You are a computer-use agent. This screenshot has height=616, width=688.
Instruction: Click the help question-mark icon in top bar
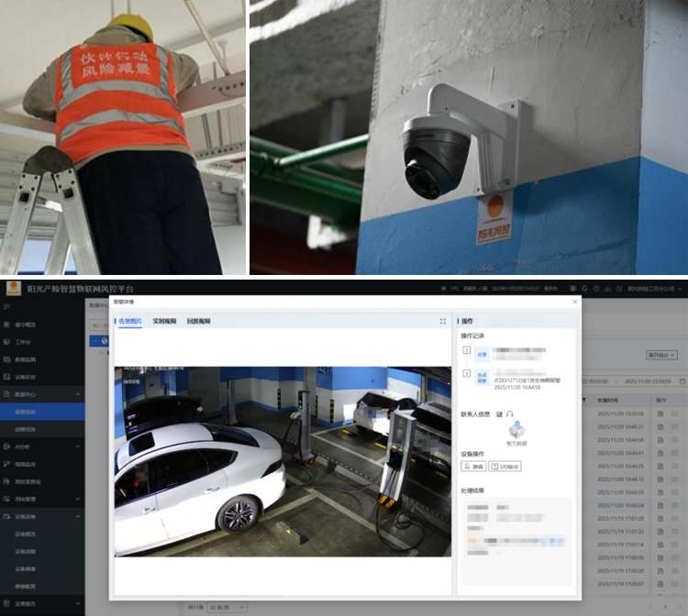[596, 289]
